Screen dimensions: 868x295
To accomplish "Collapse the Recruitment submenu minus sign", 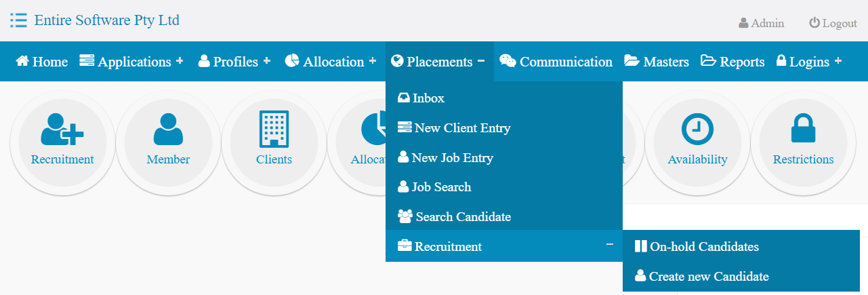I will (610, 244).
